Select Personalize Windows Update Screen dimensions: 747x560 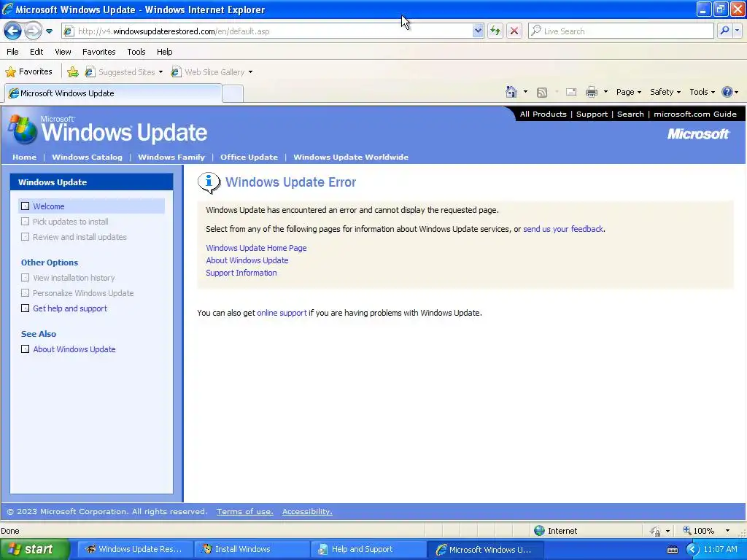coord(83,293)
